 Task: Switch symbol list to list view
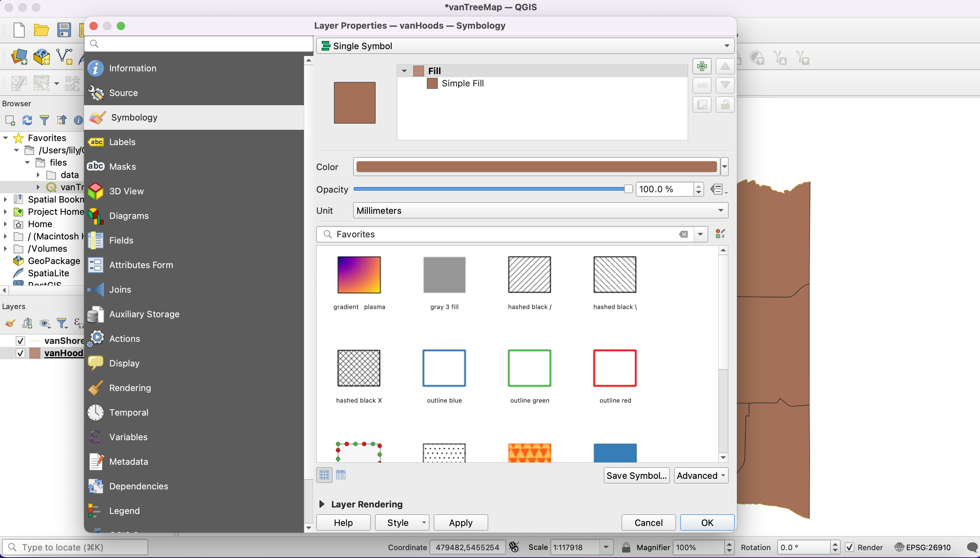[340, 475]
